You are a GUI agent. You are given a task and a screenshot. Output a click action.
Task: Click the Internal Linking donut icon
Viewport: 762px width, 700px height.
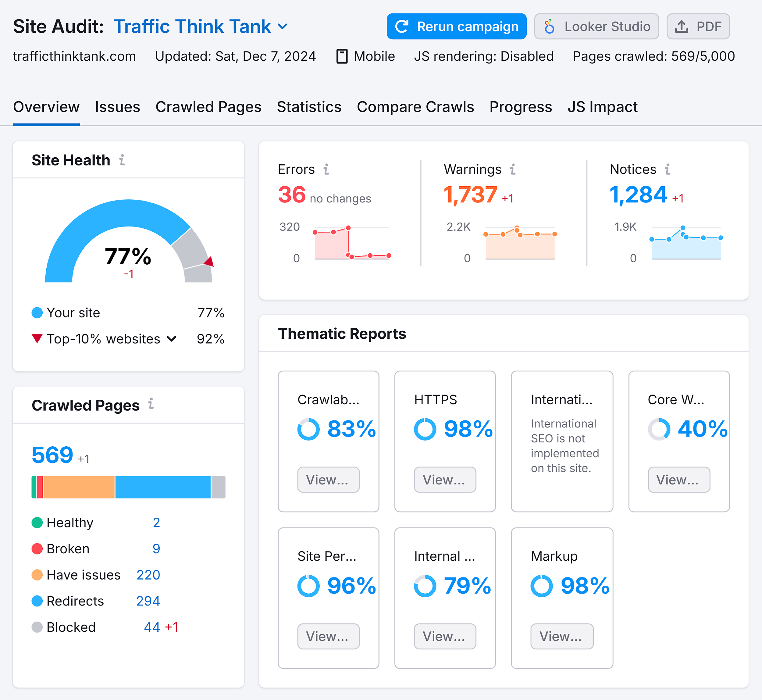[x=425, y=586]
